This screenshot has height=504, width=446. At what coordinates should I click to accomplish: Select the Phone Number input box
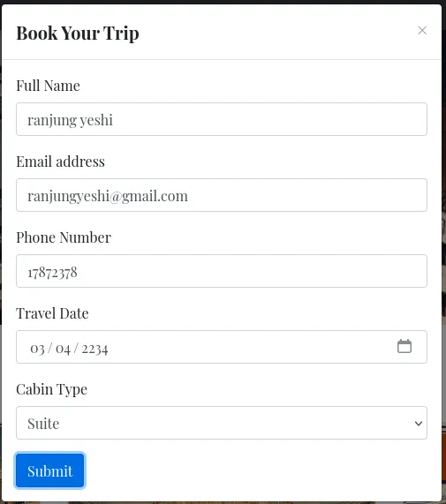pos(222,271)
